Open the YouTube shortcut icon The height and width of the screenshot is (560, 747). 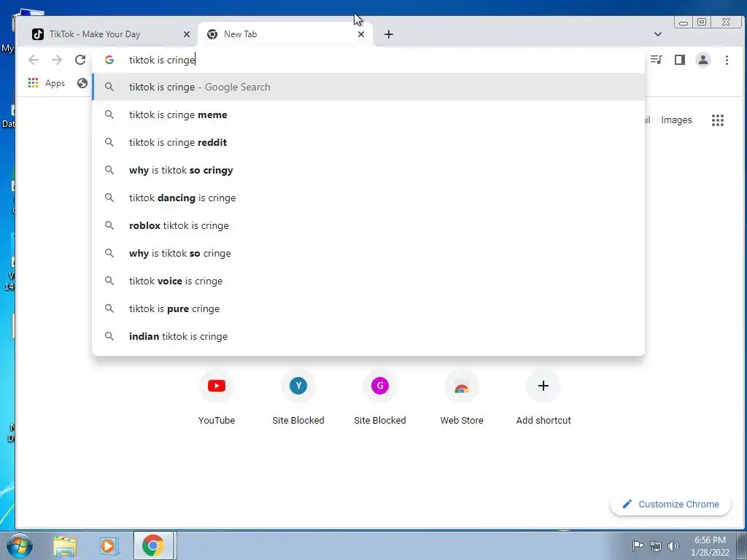tap(217, 386)
